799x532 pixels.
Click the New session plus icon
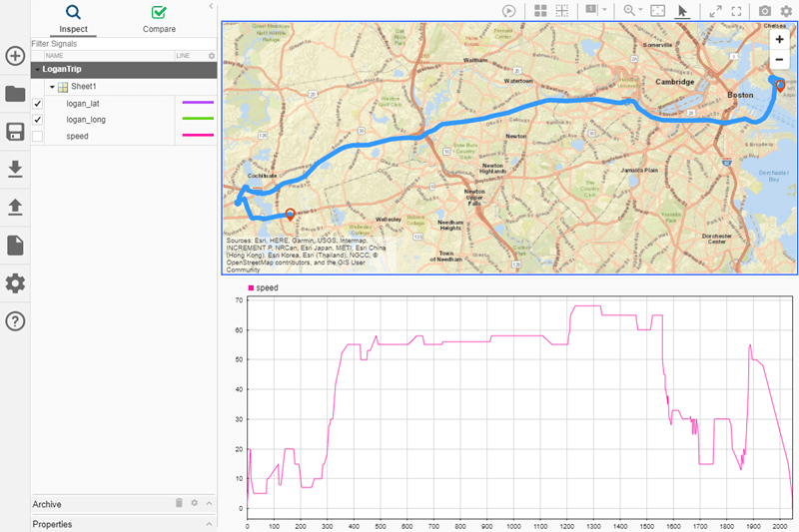click(x=15, y=56)
